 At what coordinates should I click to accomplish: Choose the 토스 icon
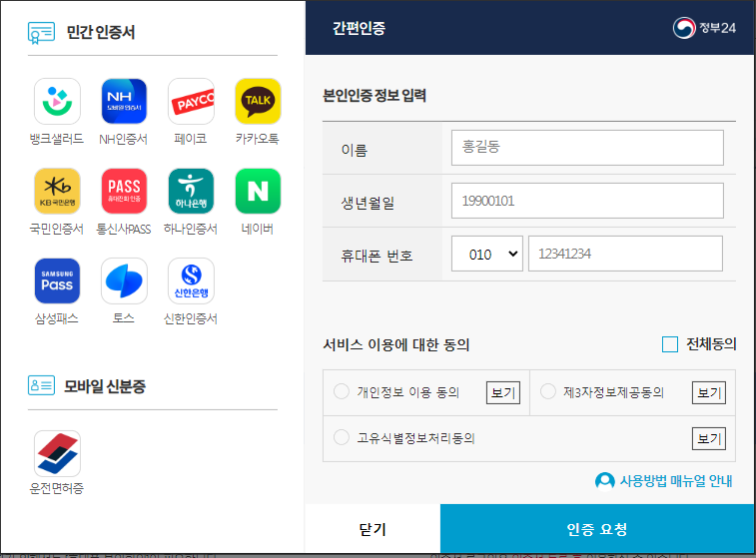pos(124,280)
